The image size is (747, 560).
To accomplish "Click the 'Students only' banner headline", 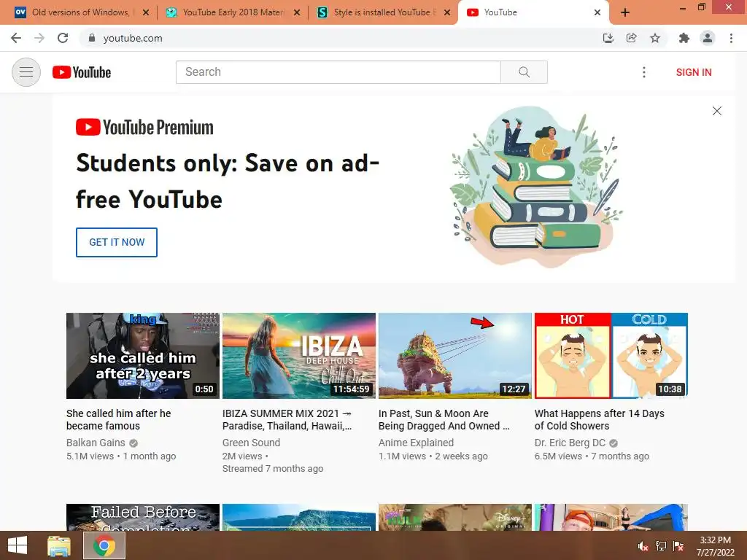I will point(228,181).
